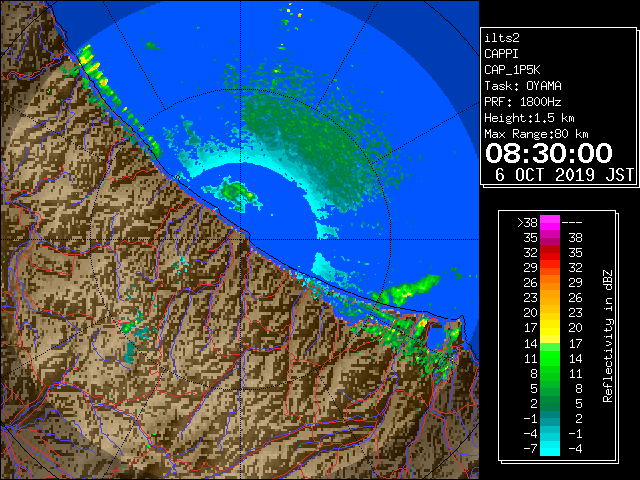Select the "CAP_1P5K" text
640x480 pixels.
point(512,70)
